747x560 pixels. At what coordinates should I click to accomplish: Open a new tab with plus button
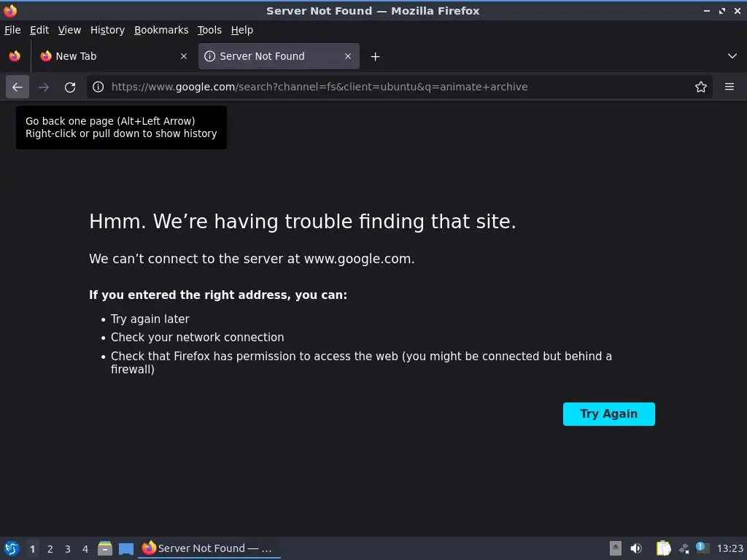(376, 57)
